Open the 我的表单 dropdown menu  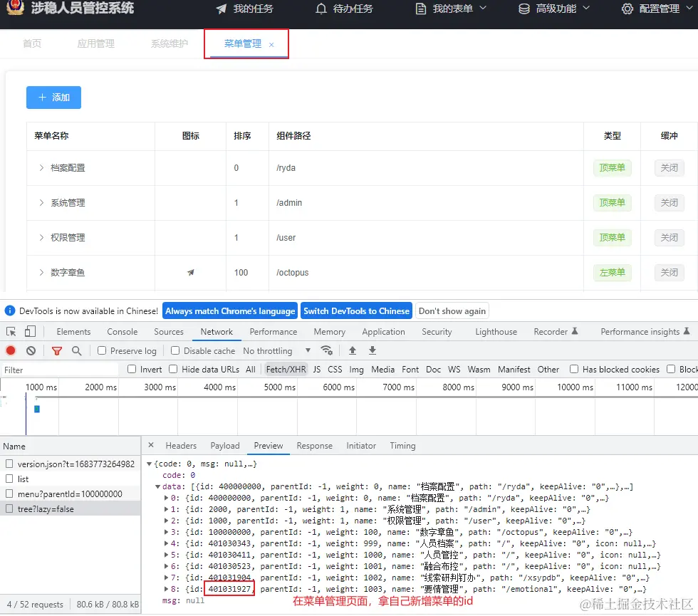[452, 9]
